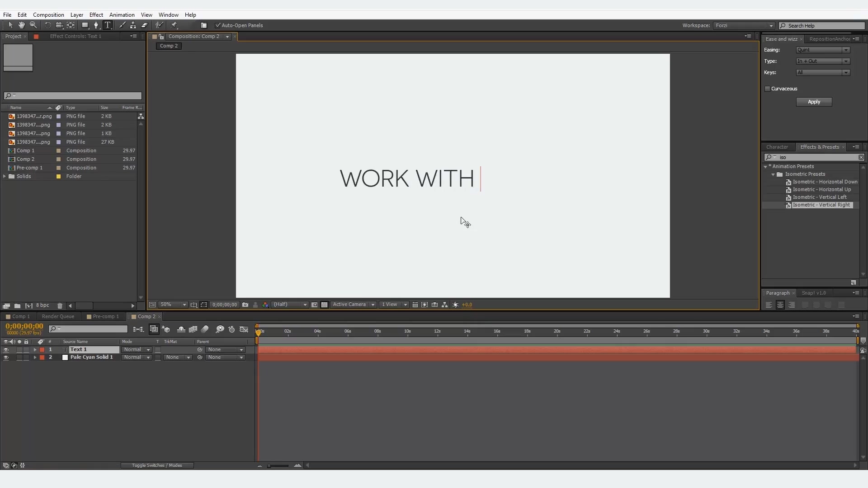Click the timeline zoom slider
868x488 pixels.
[278, 466]
